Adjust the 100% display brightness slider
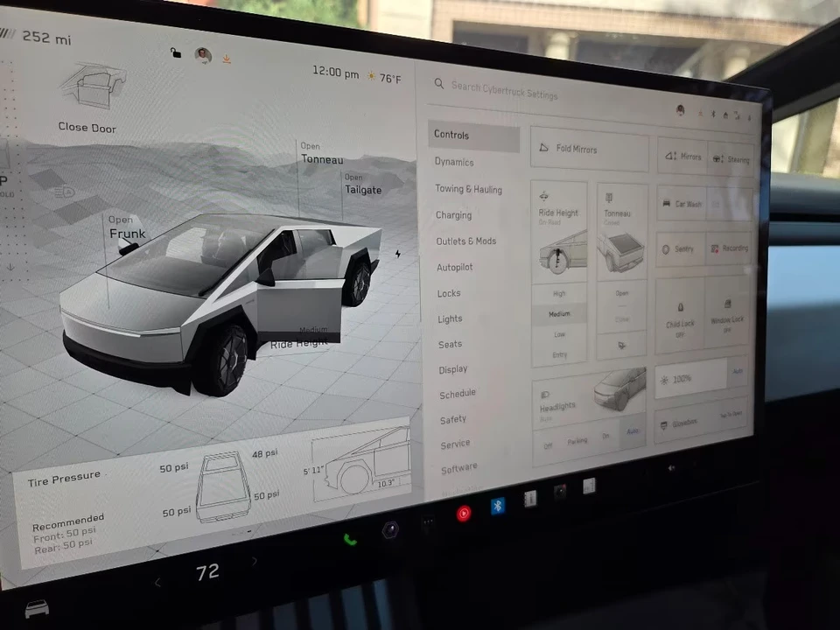This screenshot has width=840, height=630. coord(690,379)
